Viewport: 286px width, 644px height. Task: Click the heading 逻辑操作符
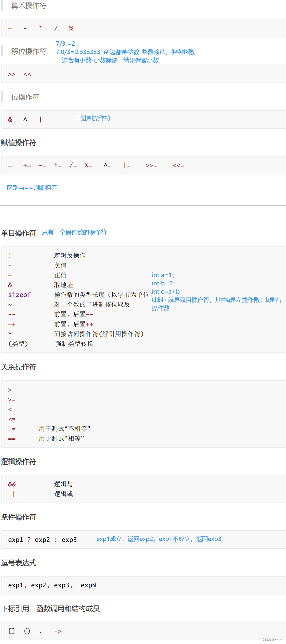19,462
